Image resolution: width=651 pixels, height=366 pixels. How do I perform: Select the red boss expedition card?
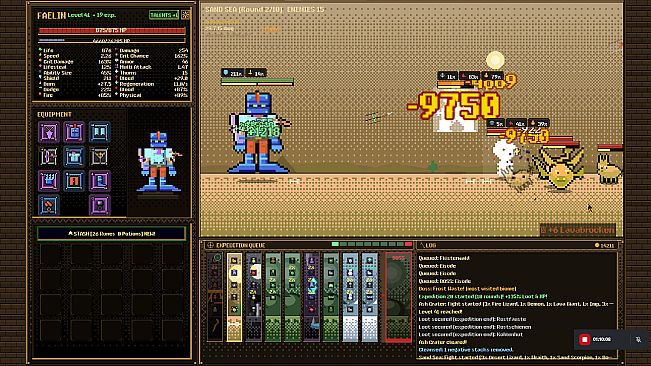(x=398, y=297)
